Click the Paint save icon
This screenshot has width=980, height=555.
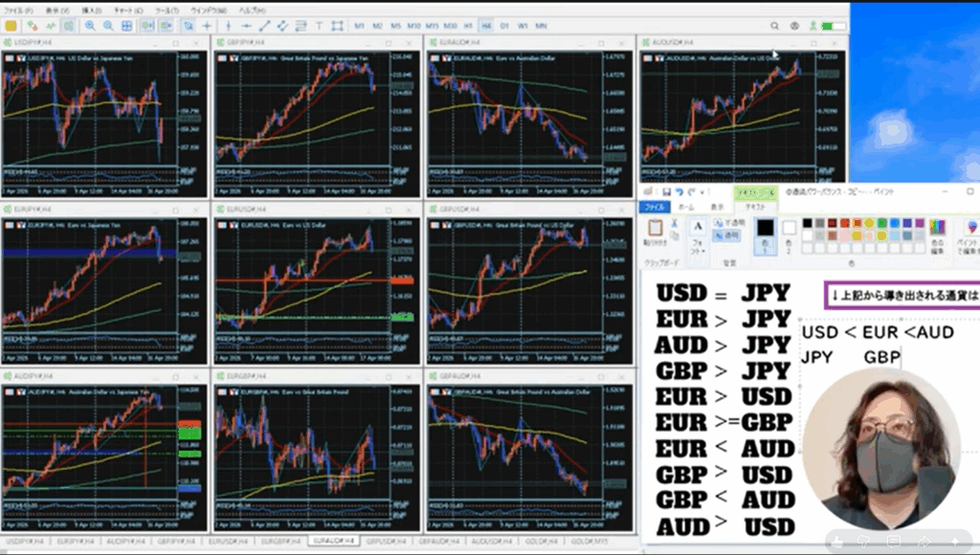click(x=667, y=192)
